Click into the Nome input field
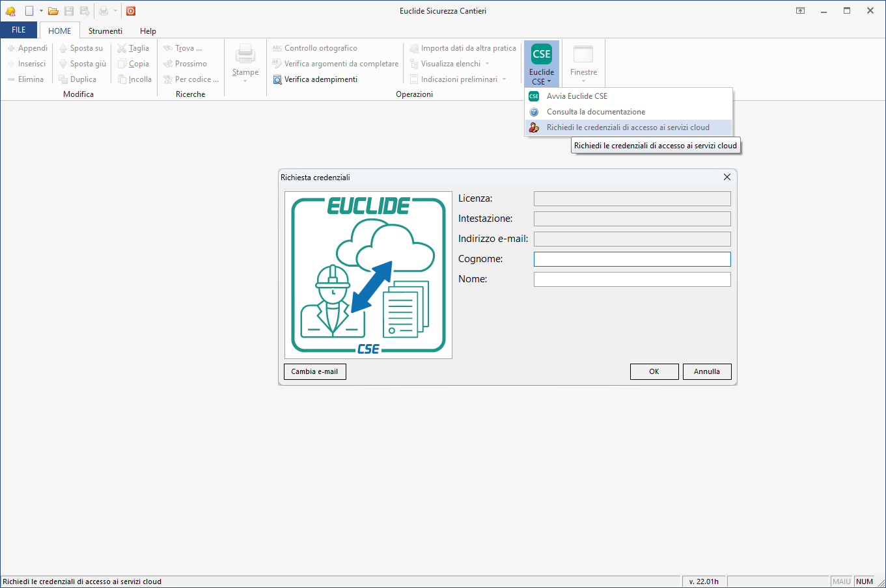 pos(632,279)
